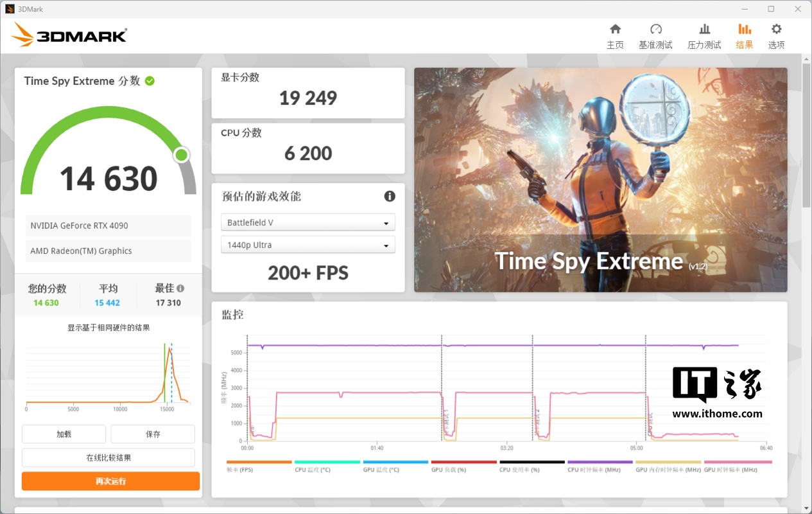Click the 显卡分数 19 249 value
Screen dimensions: 812x514
pos(308,98)
